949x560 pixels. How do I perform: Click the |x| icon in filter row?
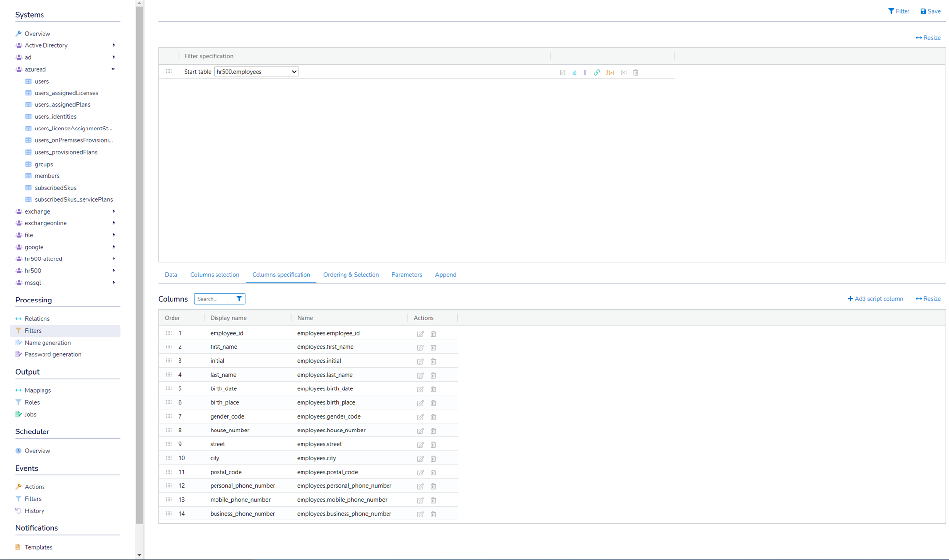[623, 72]
